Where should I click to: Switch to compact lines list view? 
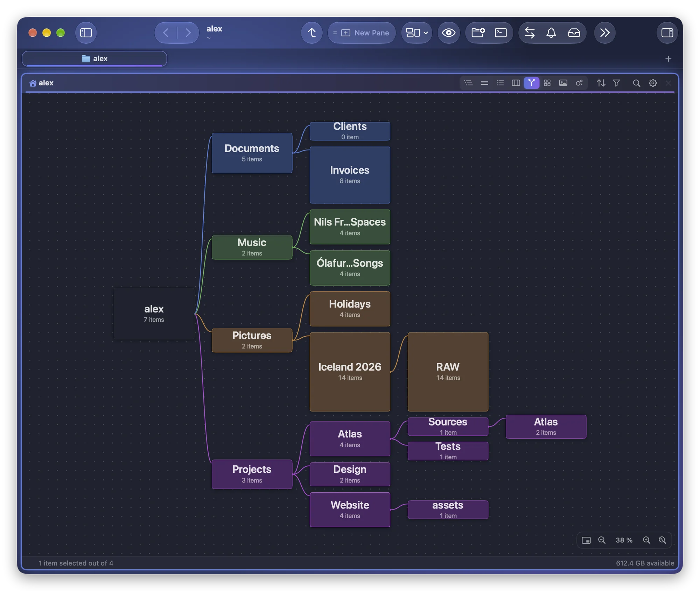coord(484,83)
